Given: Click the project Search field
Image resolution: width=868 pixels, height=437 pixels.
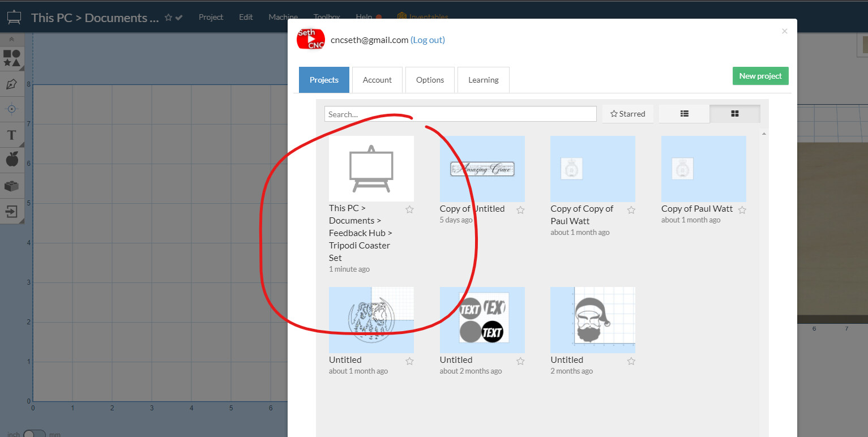Looking at the screenshot, I should point(460,114).
